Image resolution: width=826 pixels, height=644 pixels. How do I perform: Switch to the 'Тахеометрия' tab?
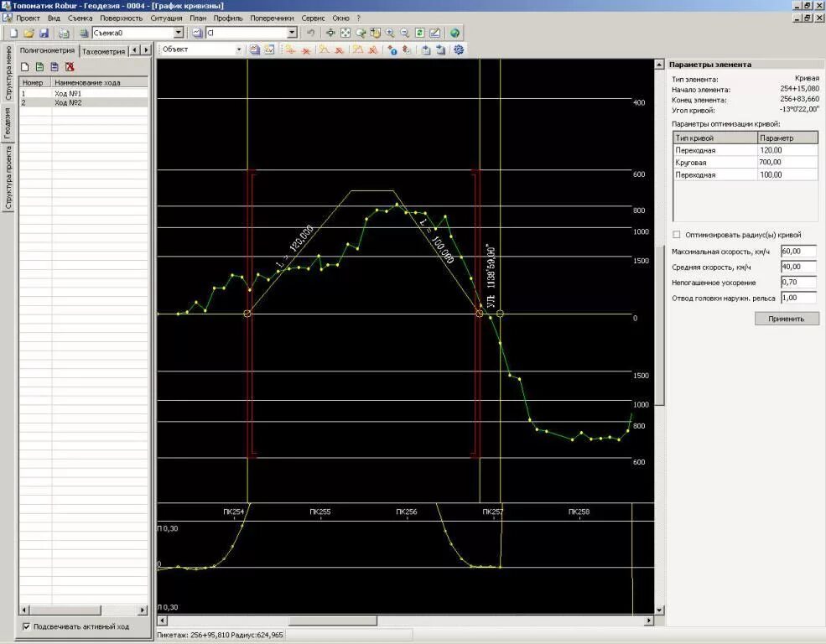pyautogui.click(x=103, y=51)
